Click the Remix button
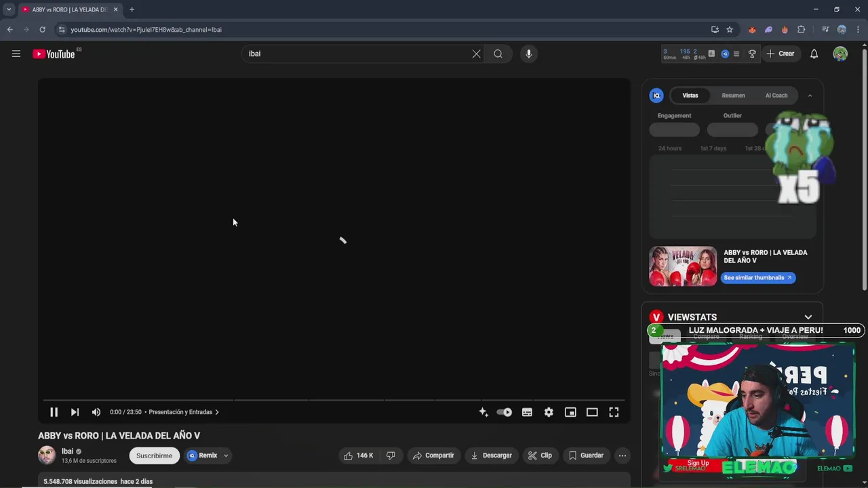The width and height of the screenshot is (868, 488). (202, 455)
